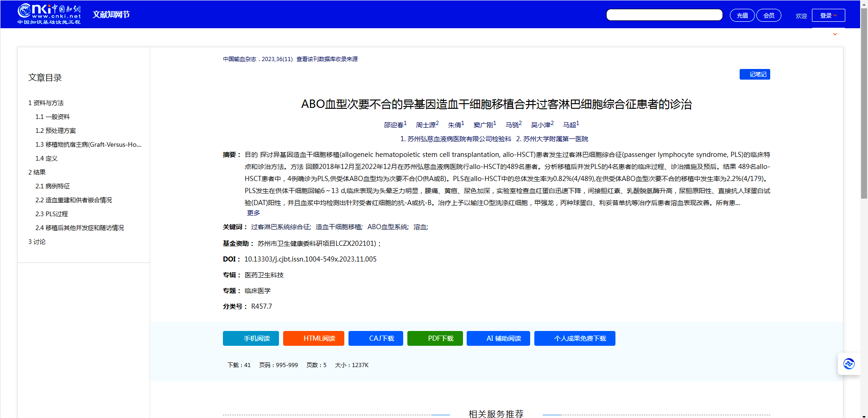Click the 个人成果免费下载 button

point(575,338)
